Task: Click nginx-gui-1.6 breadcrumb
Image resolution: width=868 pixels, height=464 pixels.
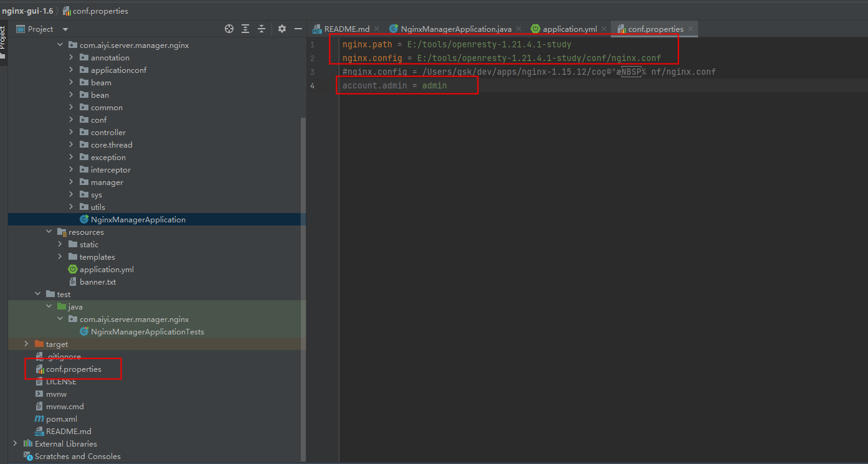Action: point(27,11)
